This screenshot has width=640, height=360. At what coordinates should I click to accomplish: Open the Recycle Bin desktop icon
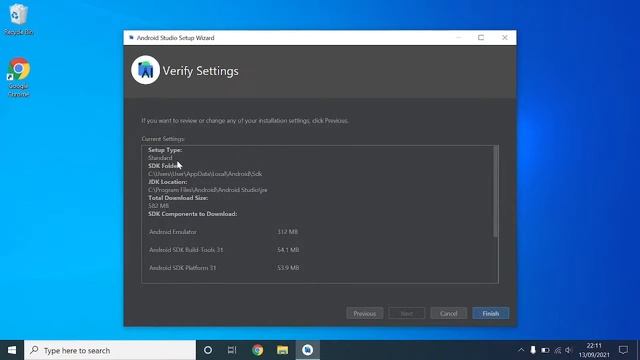[x=18, y=20]
